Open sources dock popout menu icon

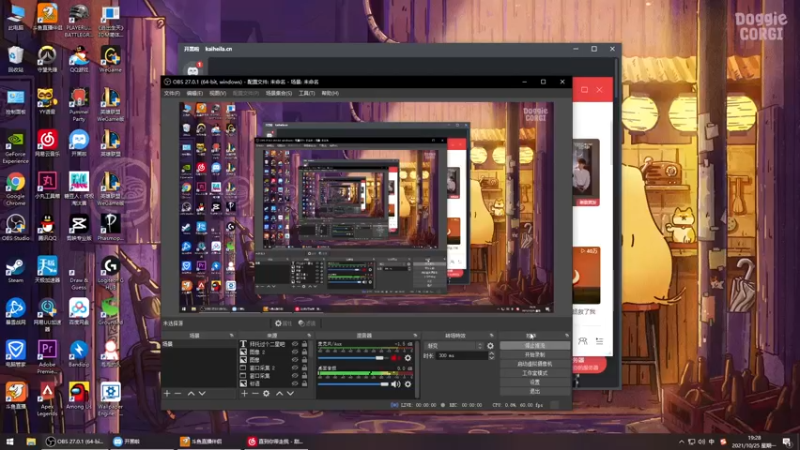click(309, 336)
